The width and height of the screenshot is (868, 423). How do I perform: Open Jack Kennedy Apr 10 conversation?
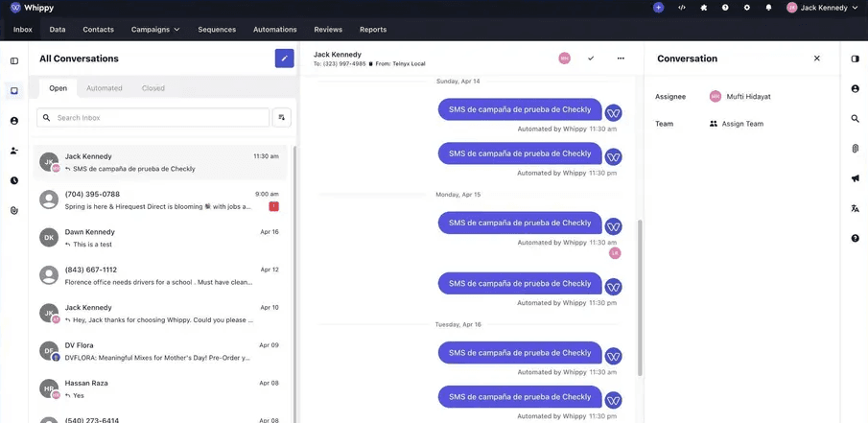160,314
